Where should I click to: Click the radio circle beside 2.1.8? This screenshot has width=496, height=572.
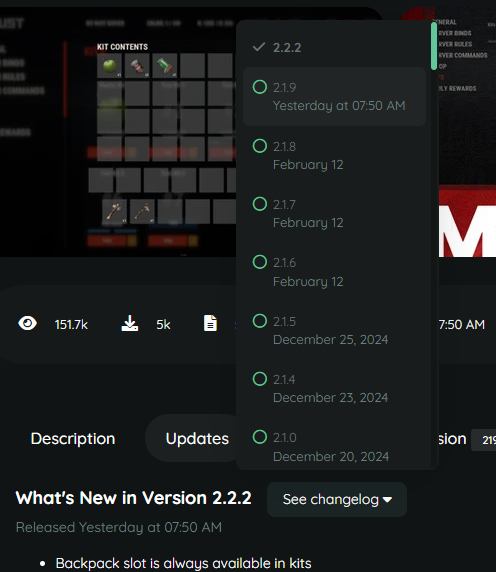[260, 146]
